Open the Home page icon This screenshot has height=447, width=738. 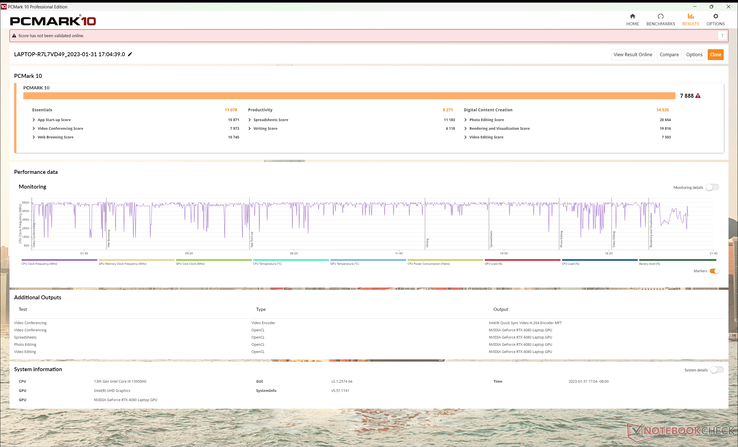(x=632, y=16)
